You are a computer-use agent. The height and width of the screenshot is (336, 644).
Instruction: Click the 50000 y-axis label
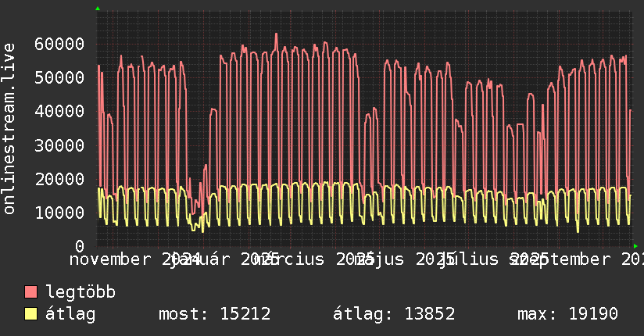[59, 77]
